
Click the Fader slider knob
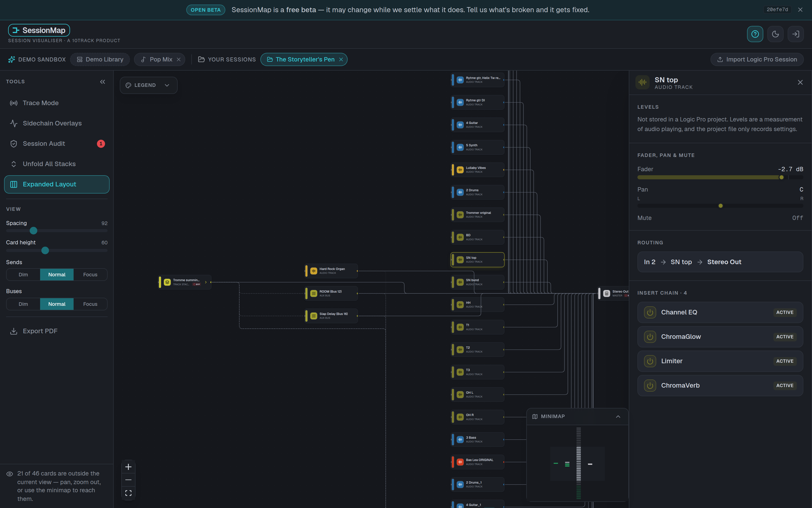coord(782,177)
